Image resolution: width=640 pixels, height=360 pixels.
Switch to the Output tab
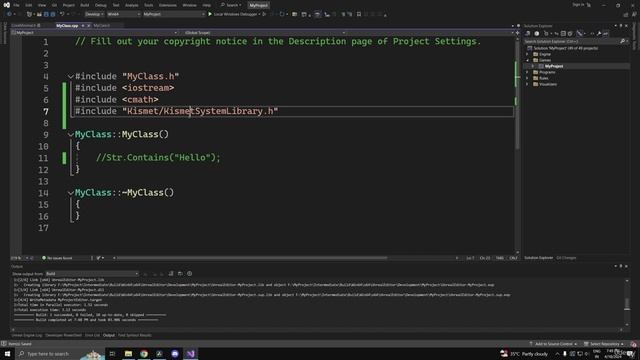(109, 335)
